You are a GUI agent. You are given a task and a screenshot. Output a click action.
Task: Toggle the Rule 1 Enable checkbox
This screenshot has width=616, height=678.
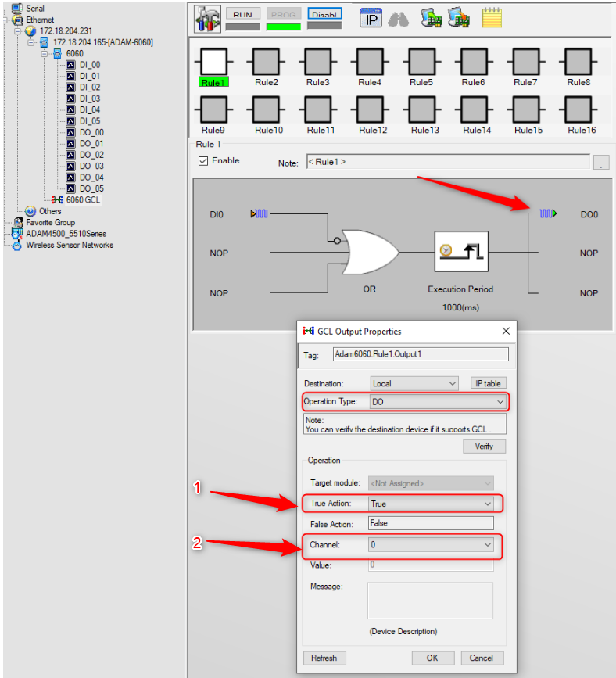(203, 161)
